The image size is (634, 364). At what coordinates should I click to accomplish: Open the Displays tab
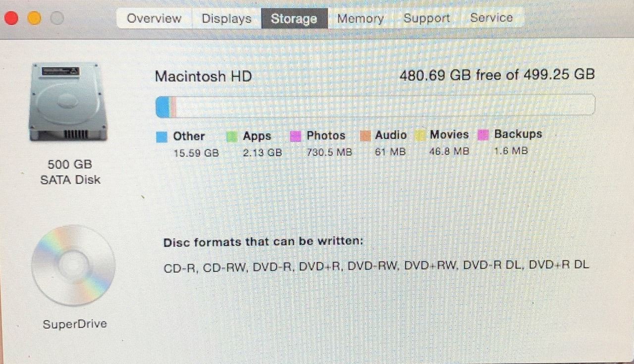tap(226, 19)
